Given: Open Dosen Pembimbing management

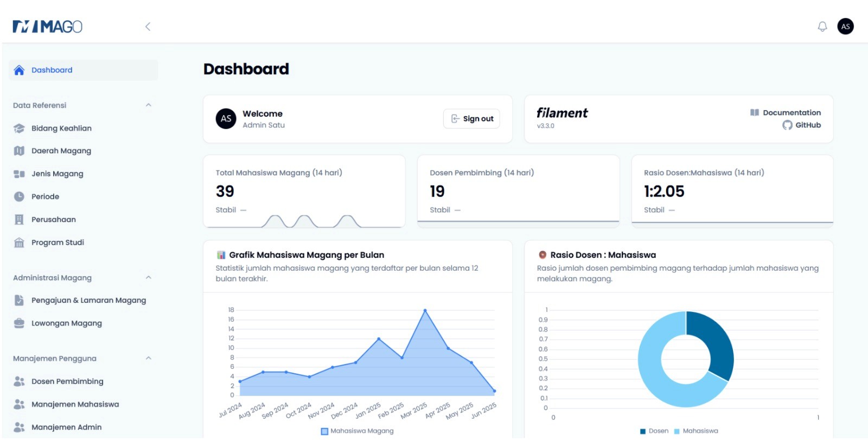Looking at the screenshot, I should click(x=84, y=381).
